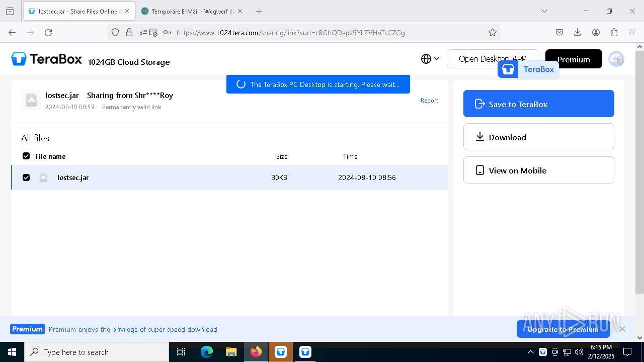The height and width of the screenshot is (362, 644).
Task: Open first TeraBox taskbar app
Action: coord(281,352)
